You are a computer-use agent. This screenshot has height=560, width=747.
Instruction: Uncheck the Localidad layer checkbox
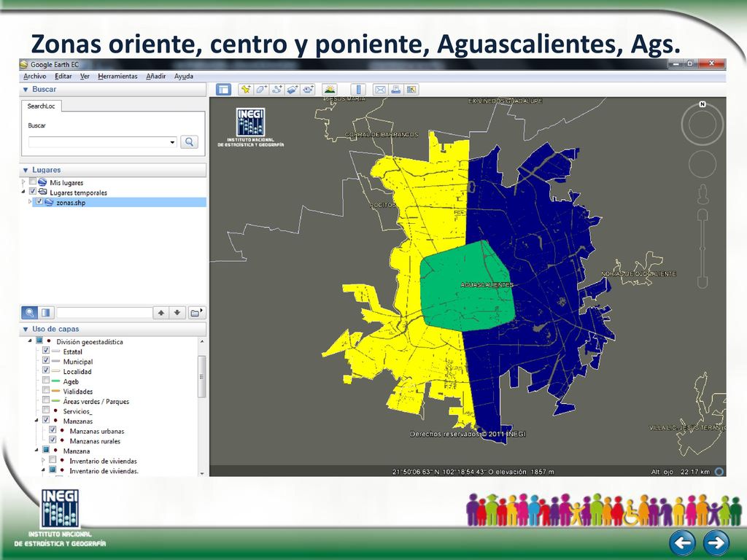tap(46, 370)
